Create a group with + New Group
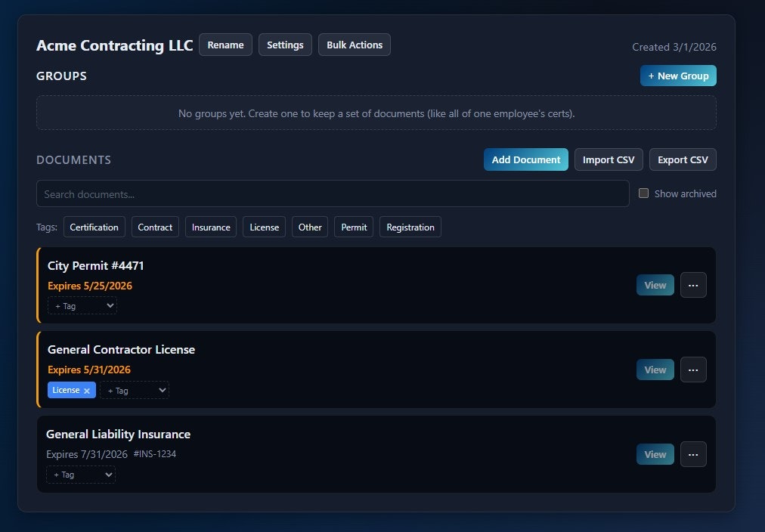765x532 pixels. pos(678,76)
